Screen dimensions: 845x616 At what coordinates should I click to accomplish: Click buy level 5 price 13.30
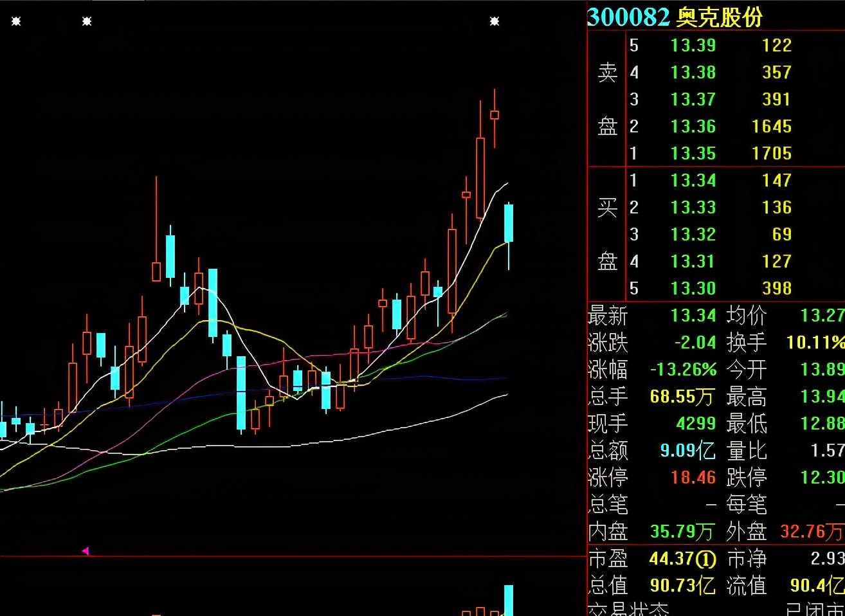[693, 289]
